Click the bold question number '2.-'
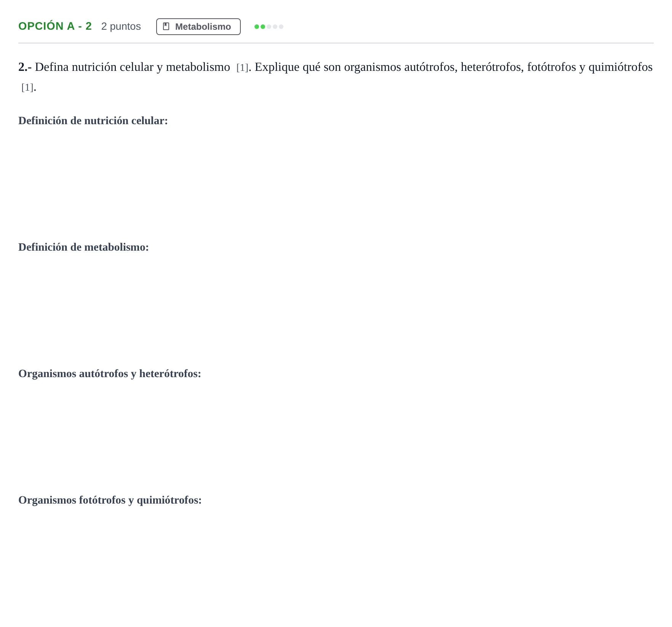This screenshot has width=672, height=627. tap(25, 67)
